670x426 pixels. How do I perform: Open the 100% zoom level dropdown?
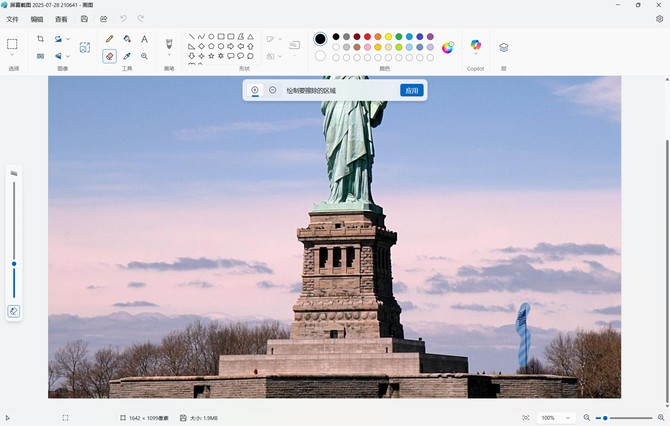point(555,417)
